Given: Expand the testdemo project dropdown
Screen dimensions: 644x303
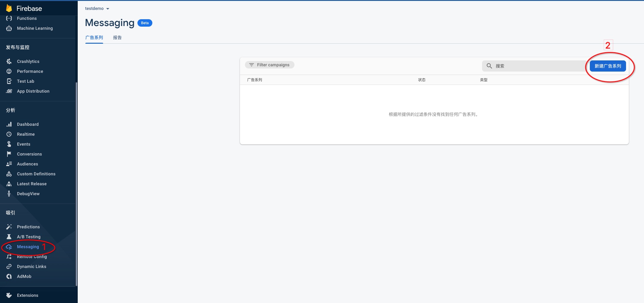Looking at the screenshot, I should (x=97, y=9).
